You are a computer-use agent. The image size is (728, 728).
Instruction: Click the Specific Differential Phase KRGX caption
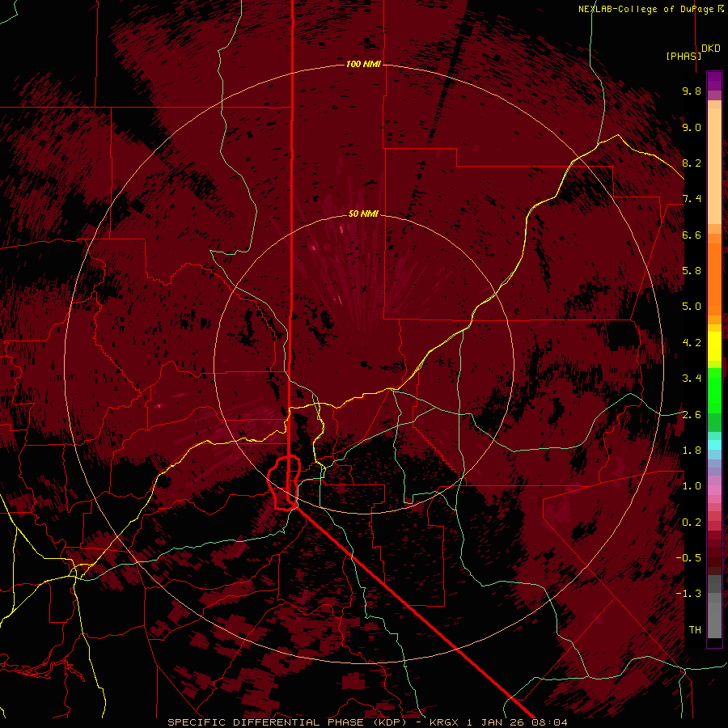coord(367,722)
